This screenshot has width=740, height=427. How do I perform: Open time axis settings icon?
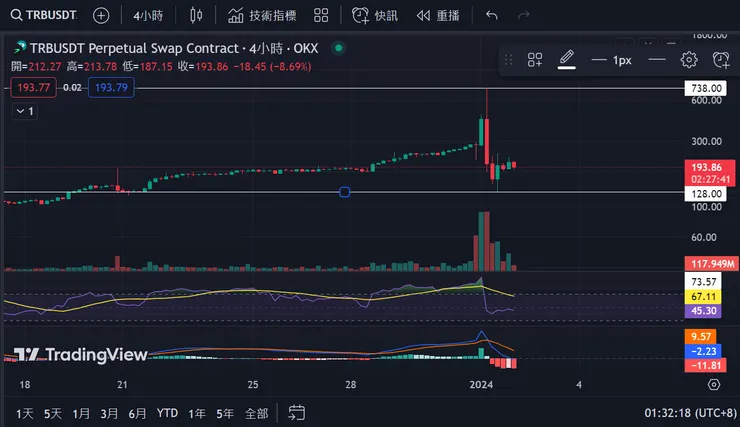click(714, 385)
